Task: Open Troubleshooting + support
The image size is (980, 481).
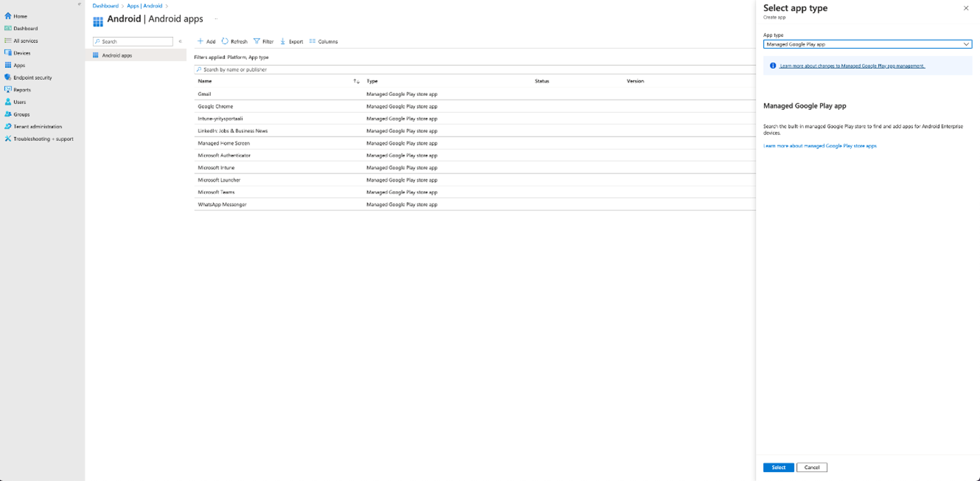Action: coord(43,139)
